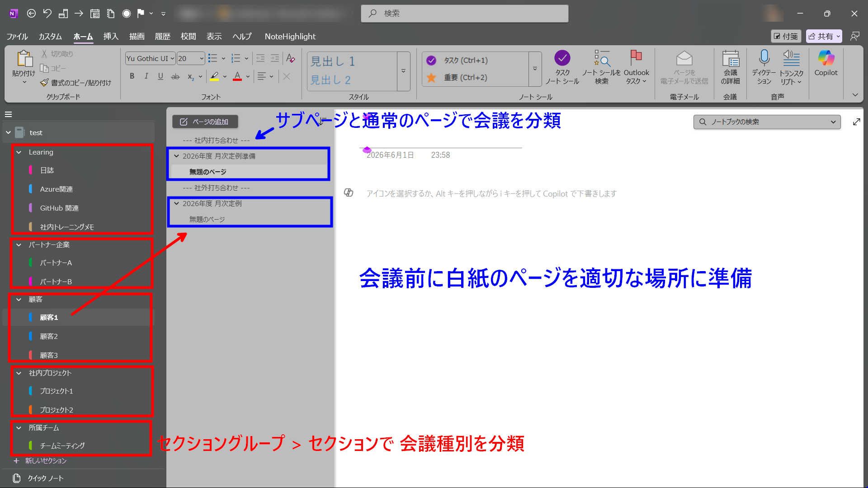Click the Copilot draft icon on page
The width and height of the screenshot is (868, 488).
click(x=349, y=193)
